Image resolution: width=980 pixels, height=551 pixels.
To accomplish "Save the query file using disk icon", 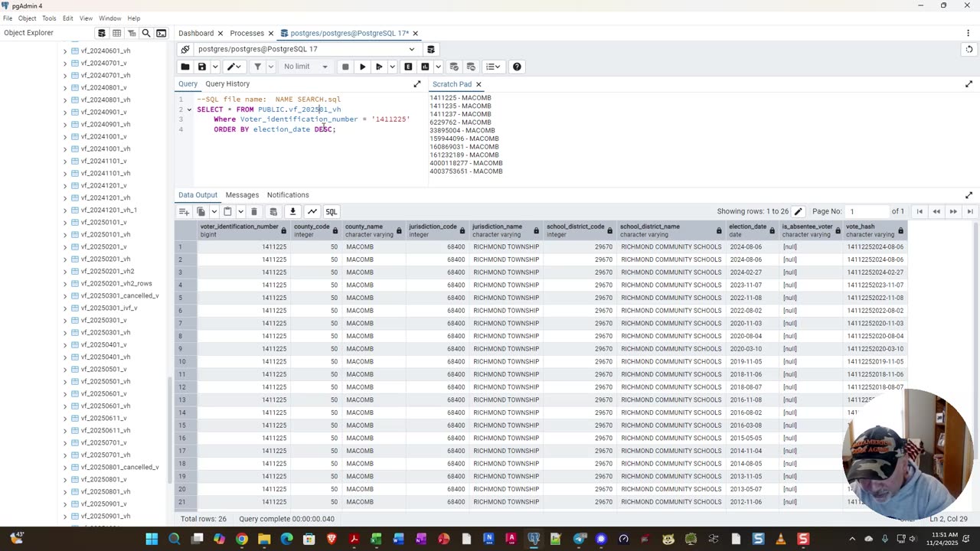I will tap(202, 67).
